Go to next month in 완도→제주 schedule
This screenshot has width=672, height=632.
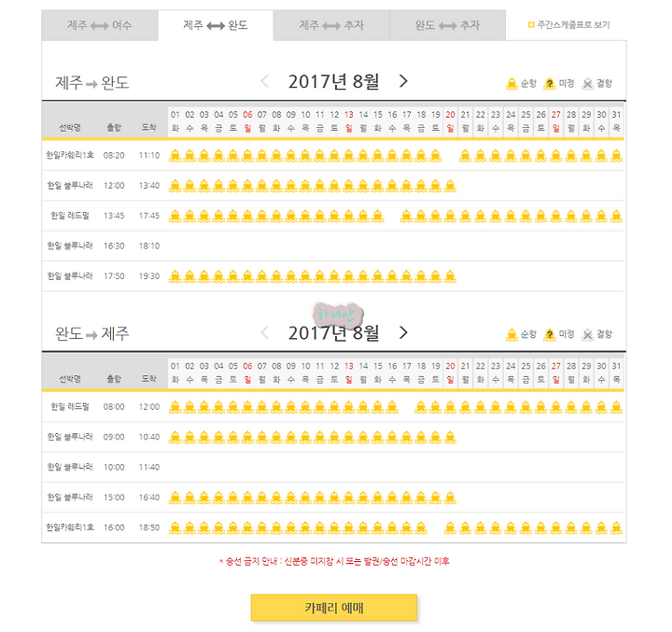(403, 332)
